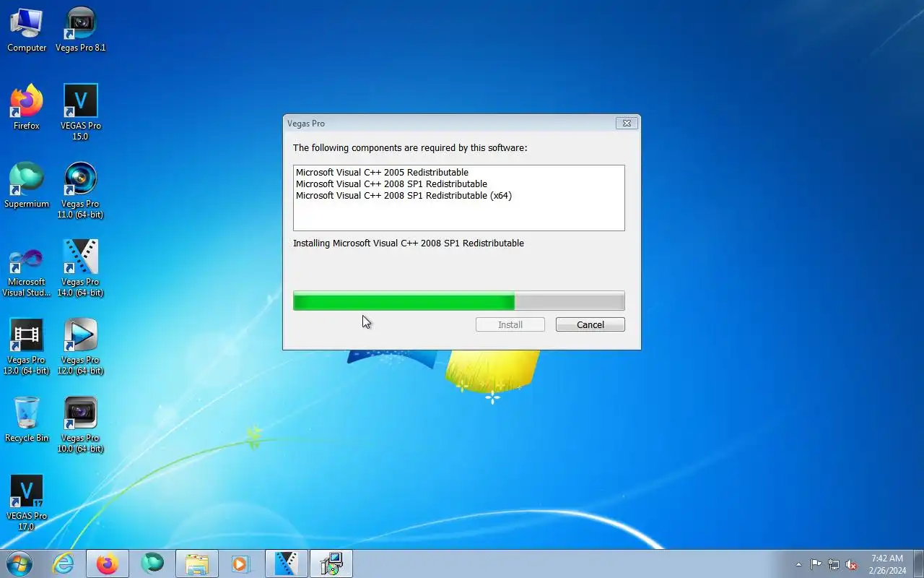Viewport: 924px width, 578px height.
Task: Show hidden system tray icons
Action: point(798,564)
